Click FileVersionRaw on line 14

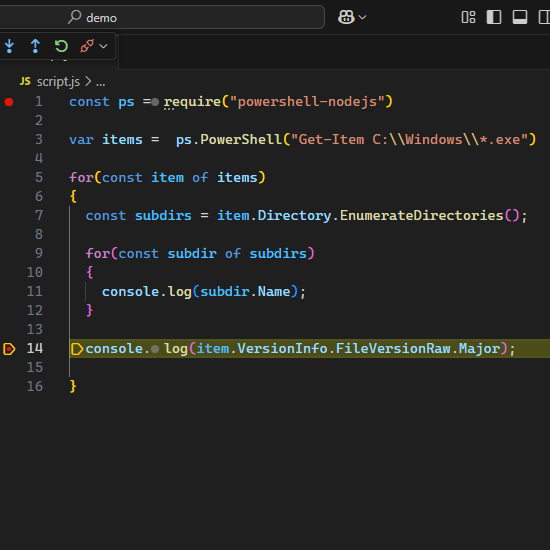coord(393,349)
